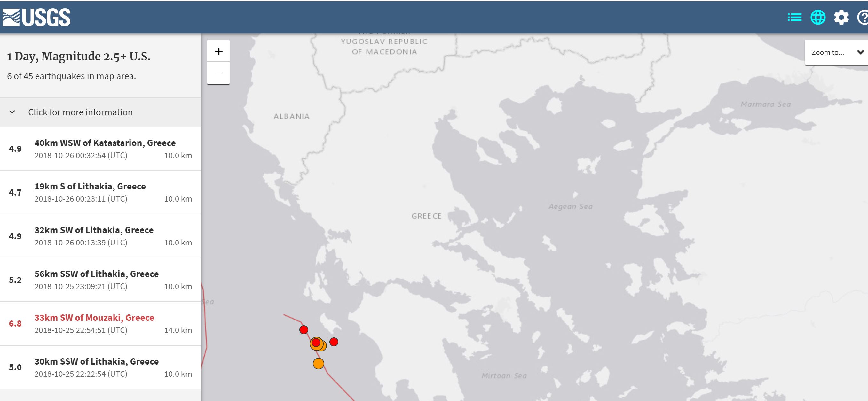Open settings with the gear icon
The height and width of the screenshot is (401, 868).
point(841,18)
